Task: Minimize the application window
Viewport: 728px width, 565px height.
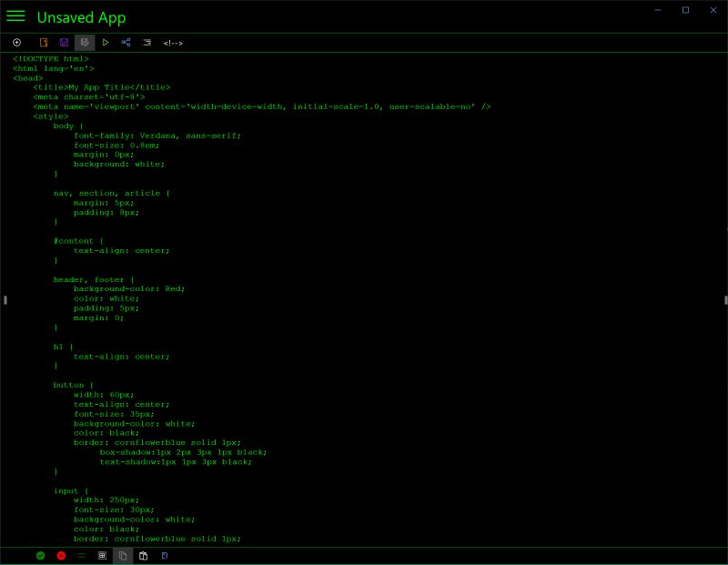Action: (658, 10)
